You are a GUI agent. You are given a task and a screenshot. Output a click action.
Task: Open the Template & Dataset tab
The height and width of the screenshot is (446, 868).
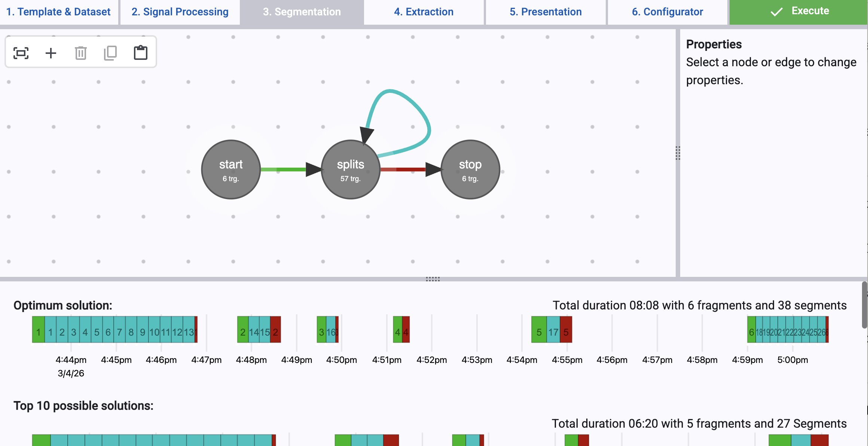[58, 12]
